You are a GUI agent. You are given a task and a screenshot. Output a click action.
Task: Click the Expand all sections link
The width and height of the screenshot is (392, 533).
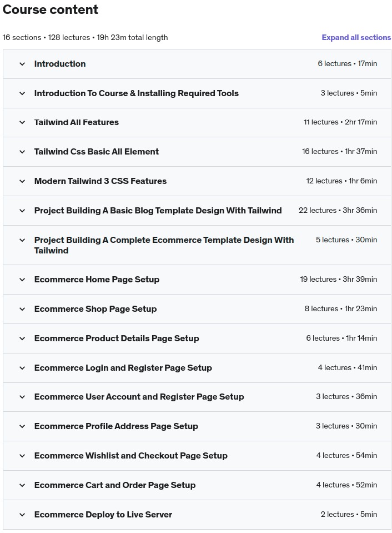tap(356, 37)
